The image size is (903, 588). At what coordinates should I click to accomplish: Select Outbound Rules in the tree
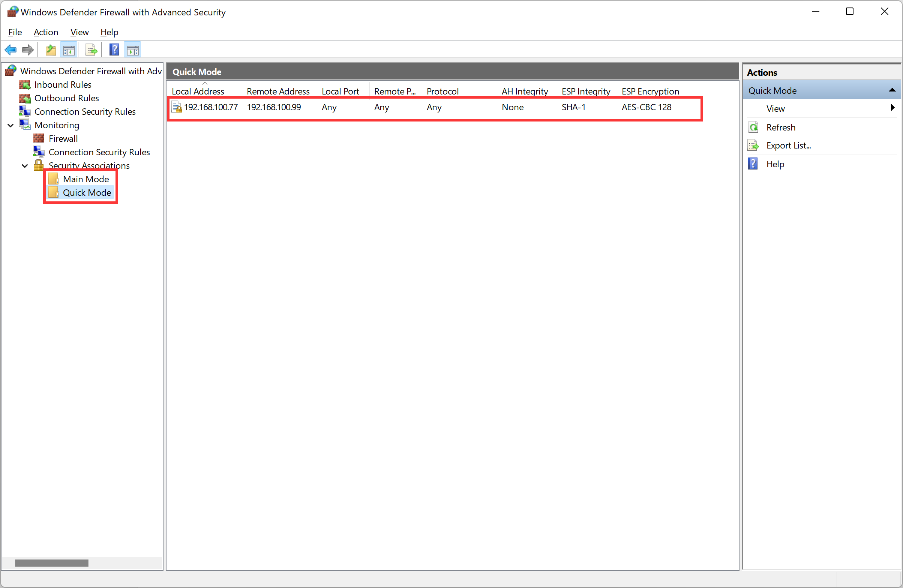pos(66,98)
